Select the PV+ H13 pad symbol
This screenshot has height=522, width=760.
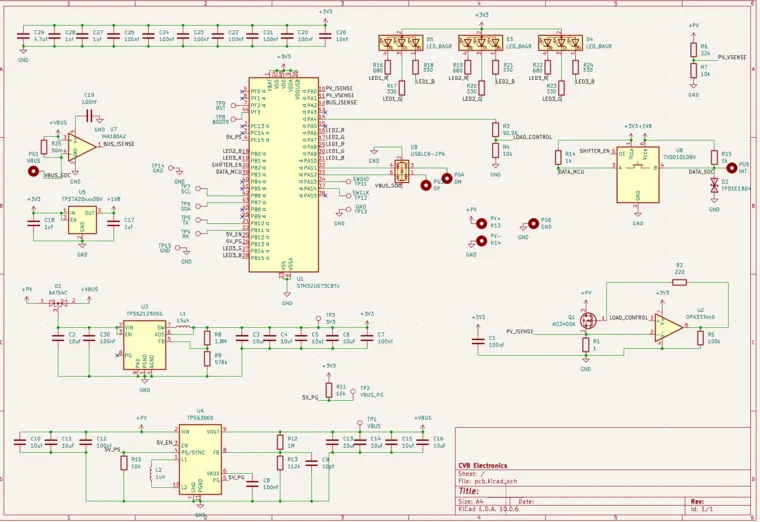pyautogui.click(x=481, y=223)
